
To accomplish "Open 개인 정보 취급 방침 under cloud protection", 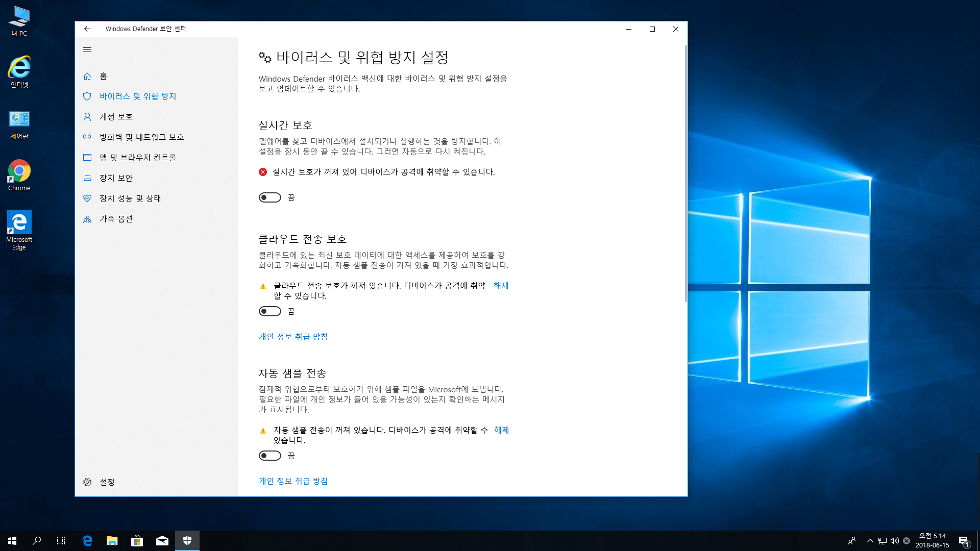I will click(x=293, y=337).
